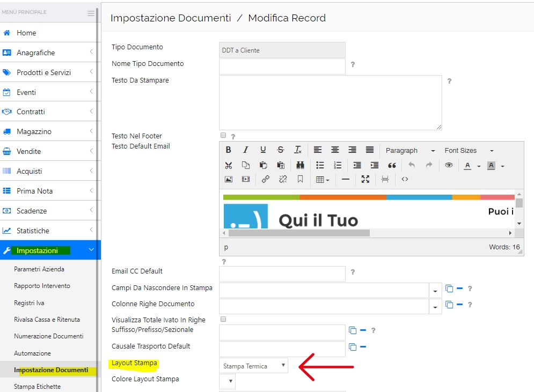
Task: Underline the selected email text
Action: pyautogui.click(x=263, y=150)
